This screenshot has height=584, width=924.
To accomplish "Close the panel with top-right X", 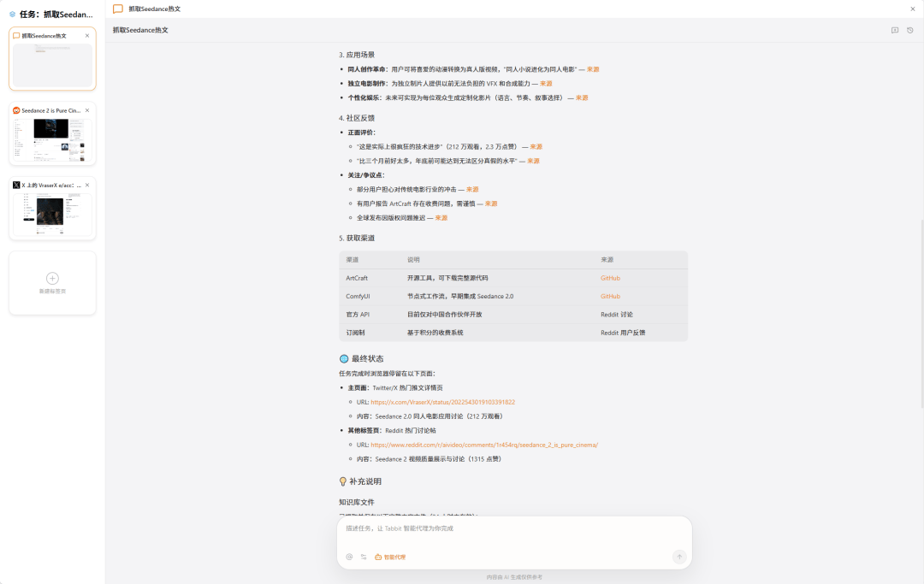I will 913,9.
